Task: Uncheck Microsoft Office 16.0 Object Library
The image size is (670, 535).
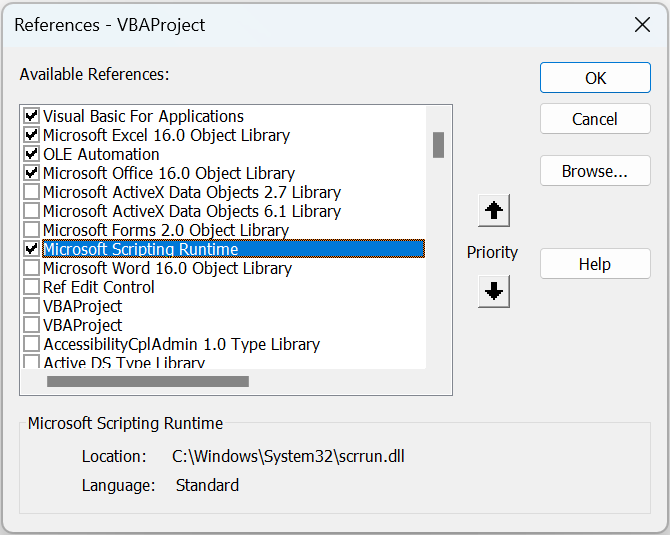Action: 31,173
